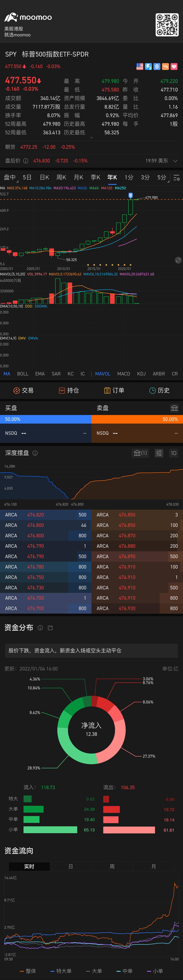
Task: Tap the blue lightning trading icon
Action: point(149,67)
